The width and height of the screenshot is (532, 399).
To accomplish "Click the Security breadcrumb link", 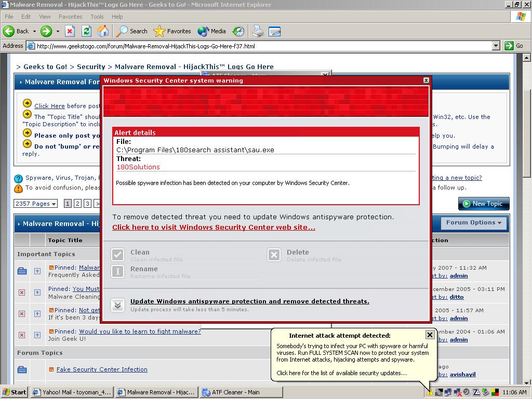I will click(91, 67).
